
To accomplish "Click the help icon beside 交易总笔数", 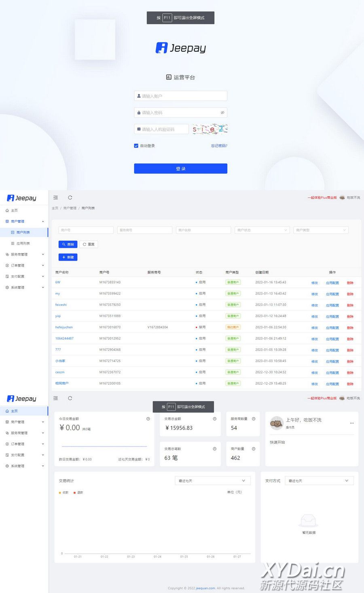I will tap(214, 449).
